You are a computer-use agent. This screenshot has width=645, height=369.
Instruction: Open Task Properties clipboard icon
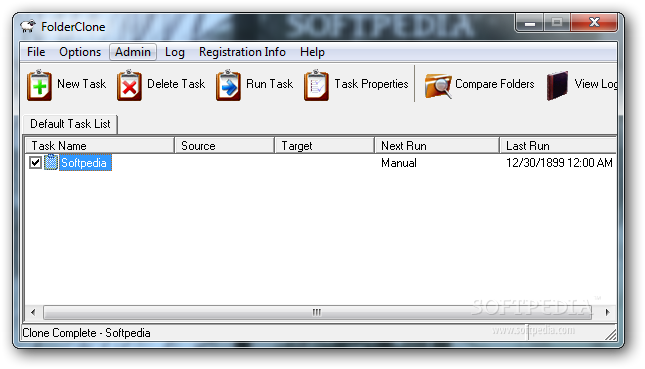[x=316, y=85]
